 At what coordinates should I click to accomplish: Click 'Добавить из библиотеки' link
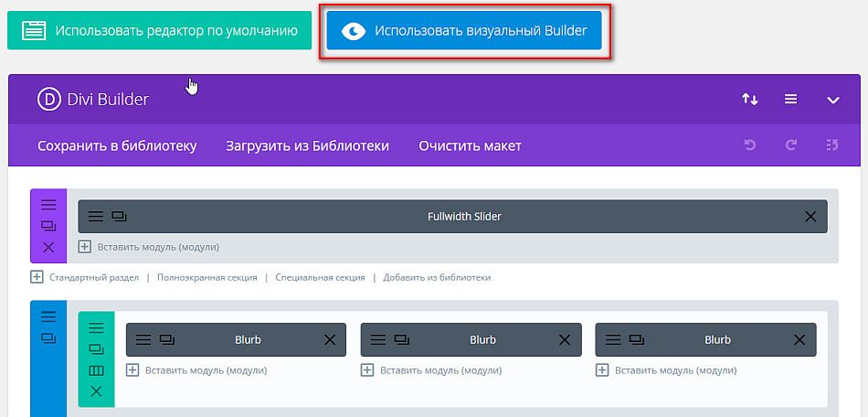[x=437, y=277]
